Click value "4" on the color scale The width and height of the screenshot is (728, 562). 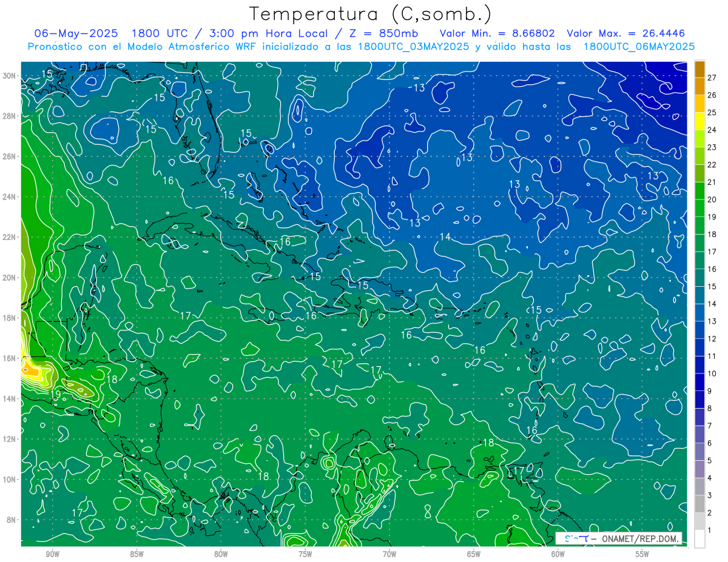point(710,478)
